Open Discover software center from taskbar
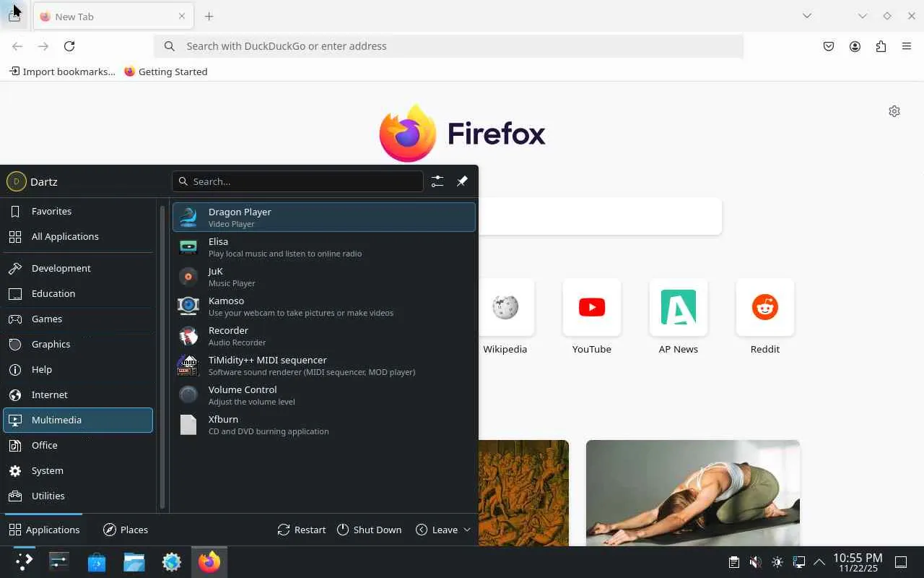Screen dimensions: 924x578 pyautogui.click(x=97, y=562)
